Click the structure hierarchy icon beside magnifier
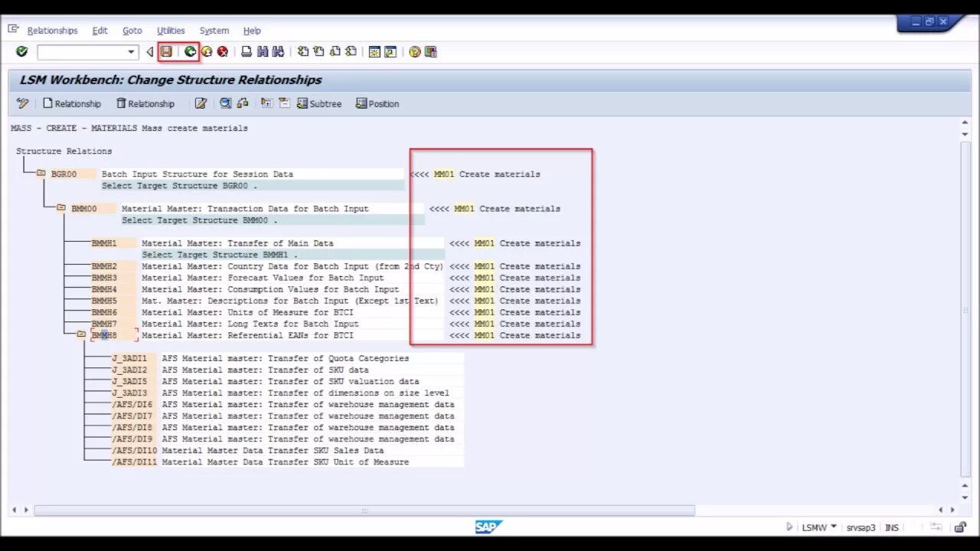This screenshot has height=551, width=980. pos(243,103)
